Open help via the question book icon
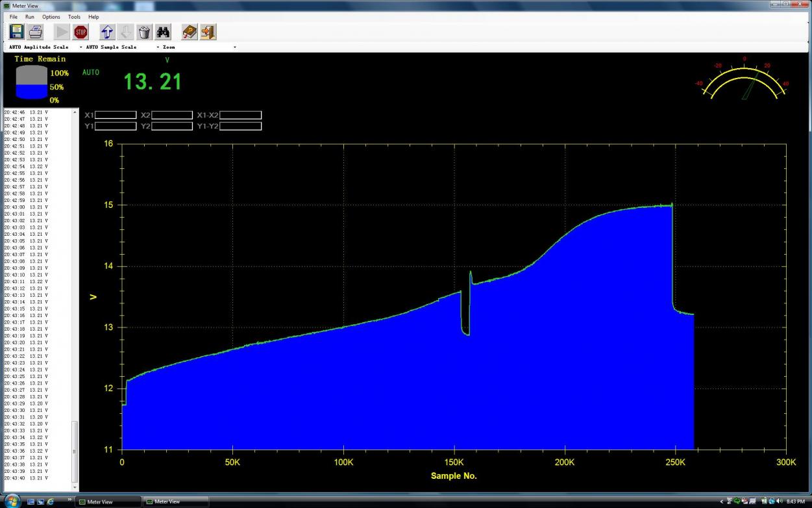The height and width of the screenshot is (508, 812). [x=189, y=32]
